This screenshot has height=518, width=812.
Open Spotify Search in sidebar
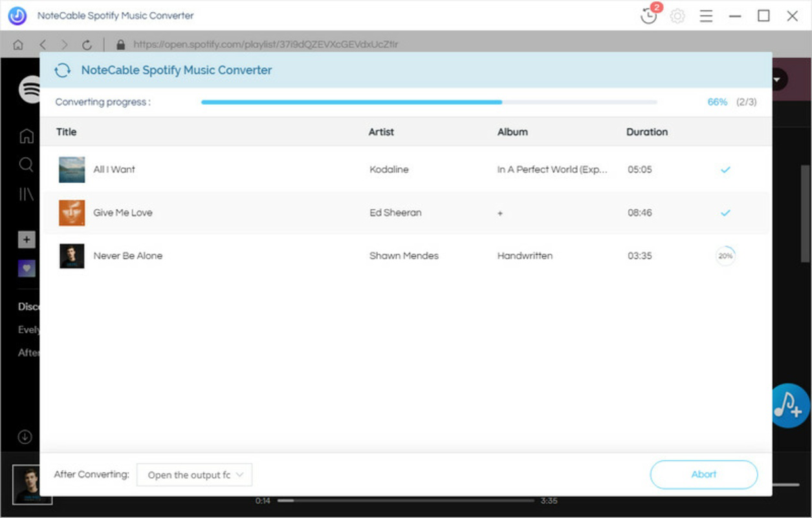pyautogui.click(x=27, y=164)
